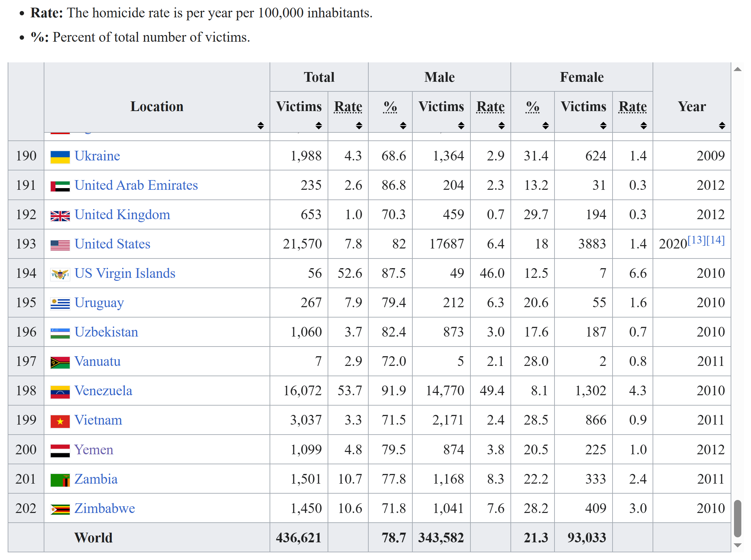Click the US Virgin Islands flag icon

pos(60,274)
